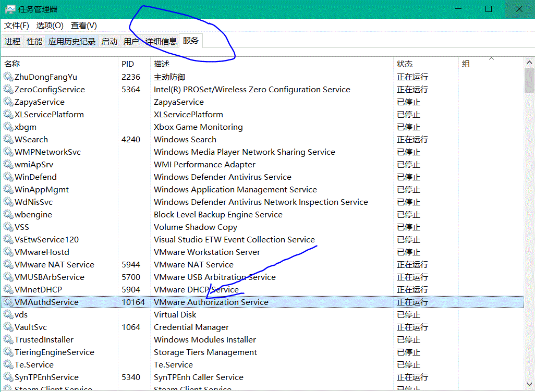Click the scrollbar up arrow
This screenshot has height=392, width=535.
point(529,63)
